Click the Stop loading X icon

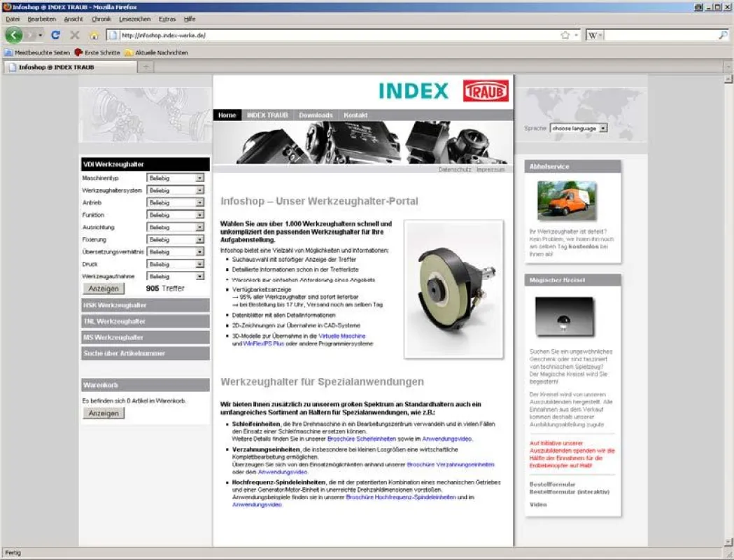tap(74, 35)
